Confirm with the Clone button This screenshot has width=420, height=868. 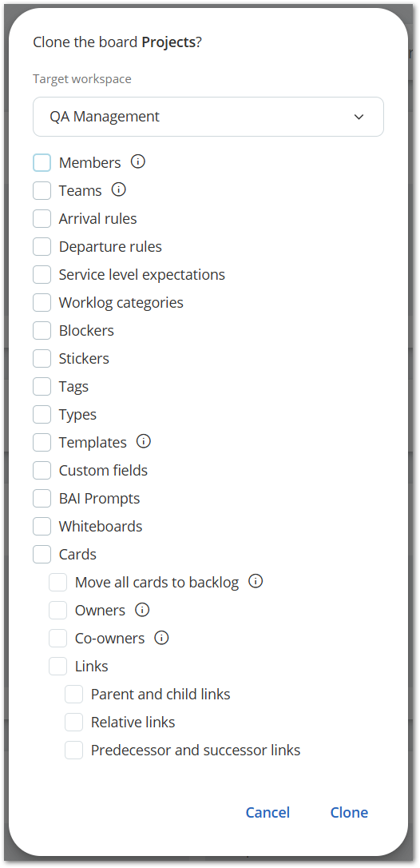[349, 812]
